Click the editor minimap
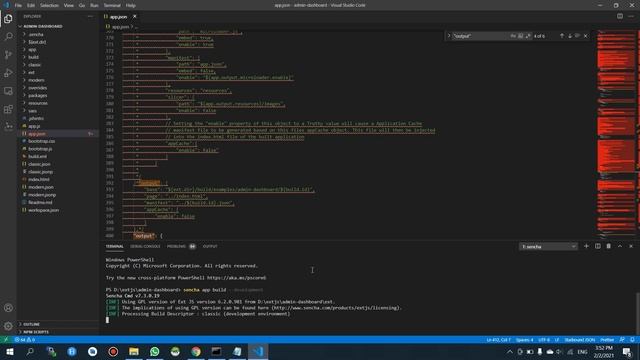The width and height of the screenshot is (640, 360). 616,135
